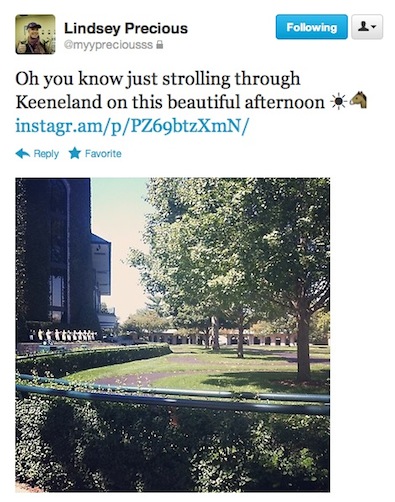The image size is (395, 502).
Task: Click the horse head emoji in the tweet
Action: tap(358, 100)
